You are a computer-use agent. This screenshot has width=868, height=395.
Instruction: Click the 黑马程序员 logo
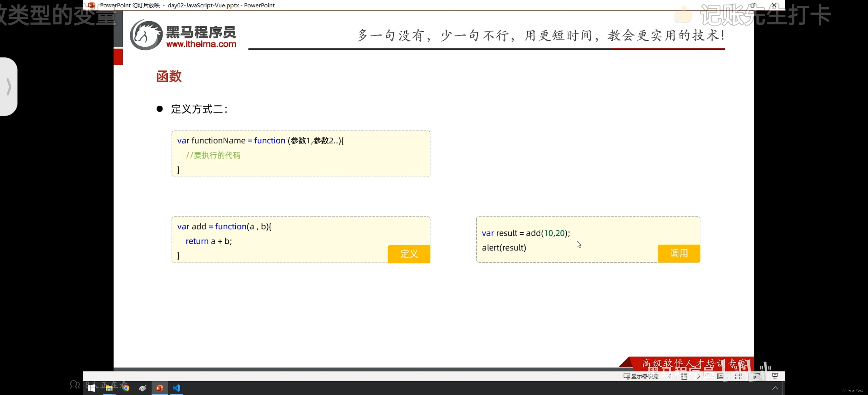183,34
